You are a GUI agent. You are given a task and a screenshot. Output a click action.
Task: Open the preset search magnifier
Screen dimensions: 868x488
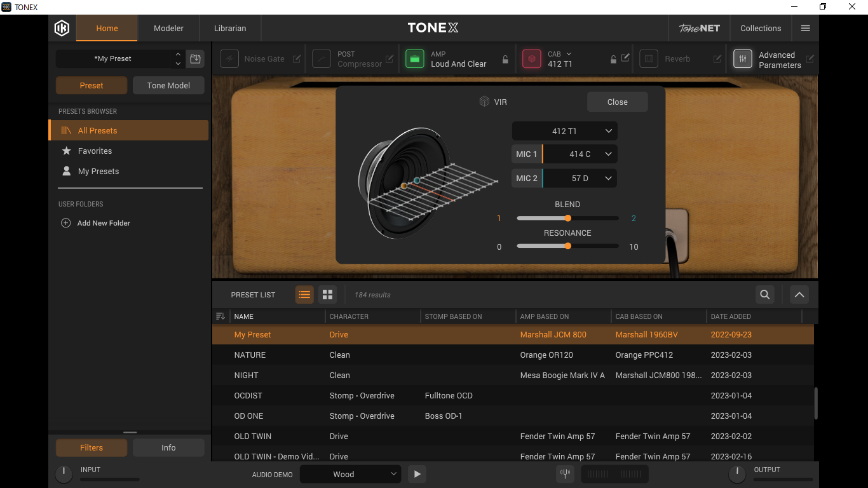pyautogui.click(x=765, y=295)
